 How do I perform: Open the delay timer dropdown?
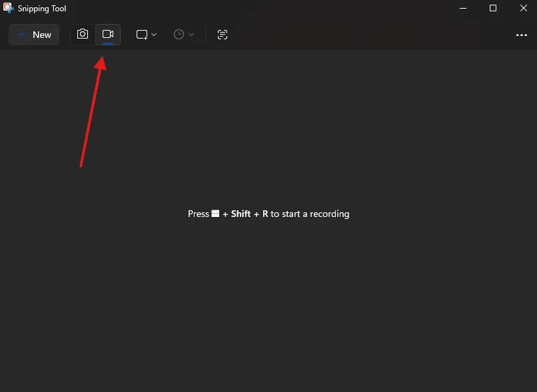(184, 35)
